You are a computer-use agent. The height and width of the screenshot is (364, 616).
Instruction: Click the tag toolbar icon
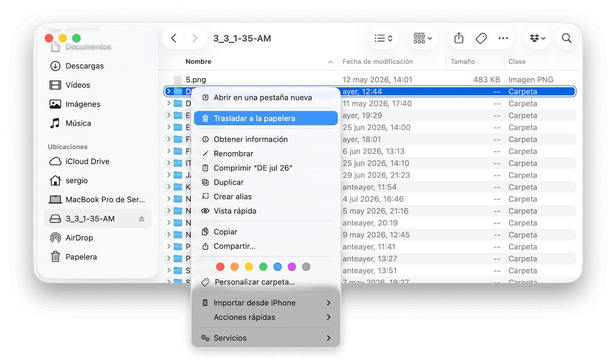[481, 38]
